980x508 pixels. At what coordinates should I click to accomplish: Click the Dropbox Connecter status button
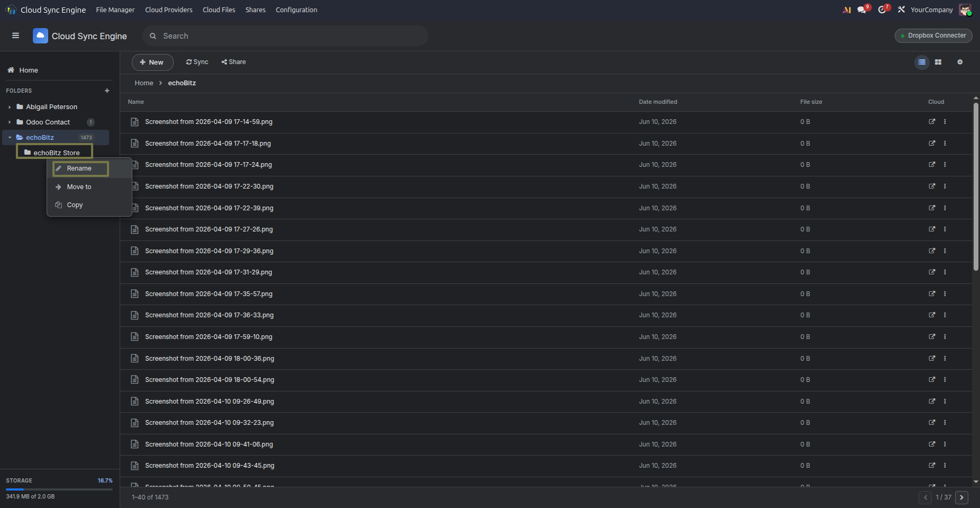point(933,35)
